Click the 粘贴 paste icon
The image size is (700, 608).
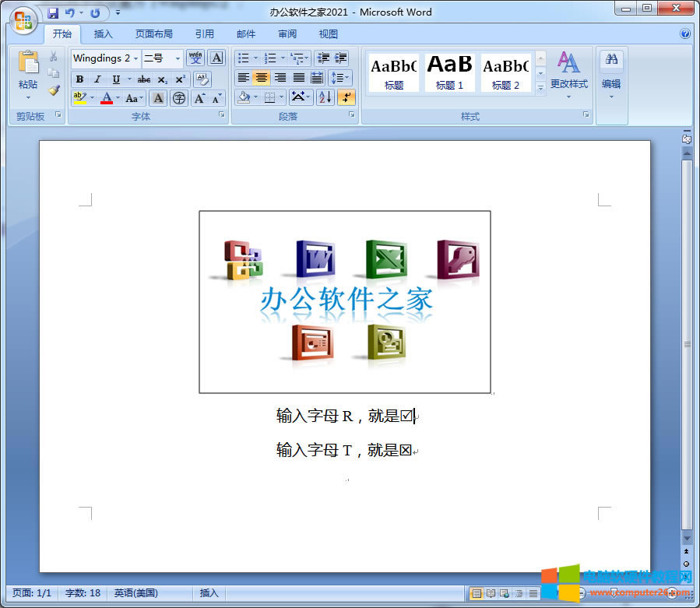coord(28,63)
